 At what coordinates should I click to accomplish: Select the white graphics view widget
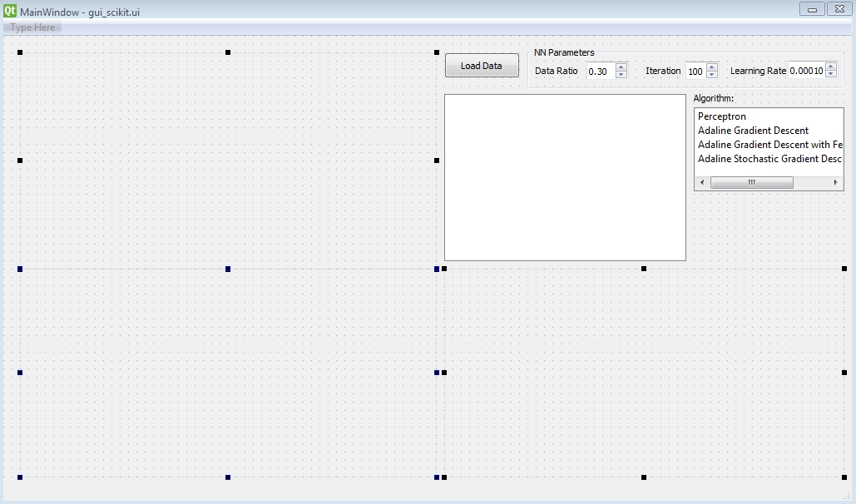[565, 177]
